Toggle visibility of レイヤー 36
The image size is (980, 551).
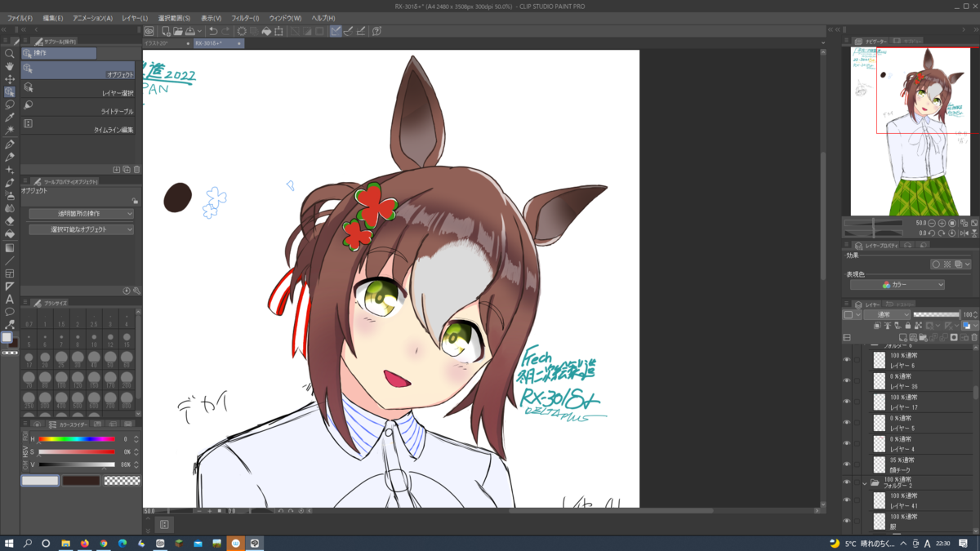[846, 380]
